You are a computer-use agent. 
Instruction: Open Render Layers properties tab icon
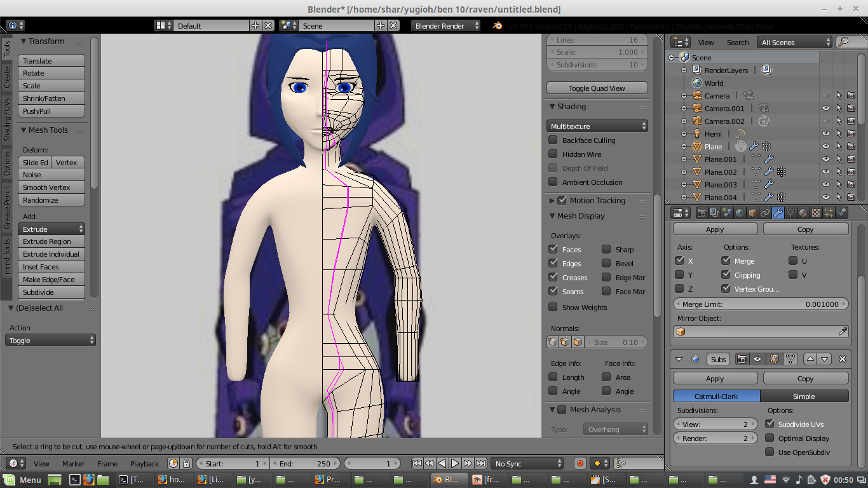point(715,213)
